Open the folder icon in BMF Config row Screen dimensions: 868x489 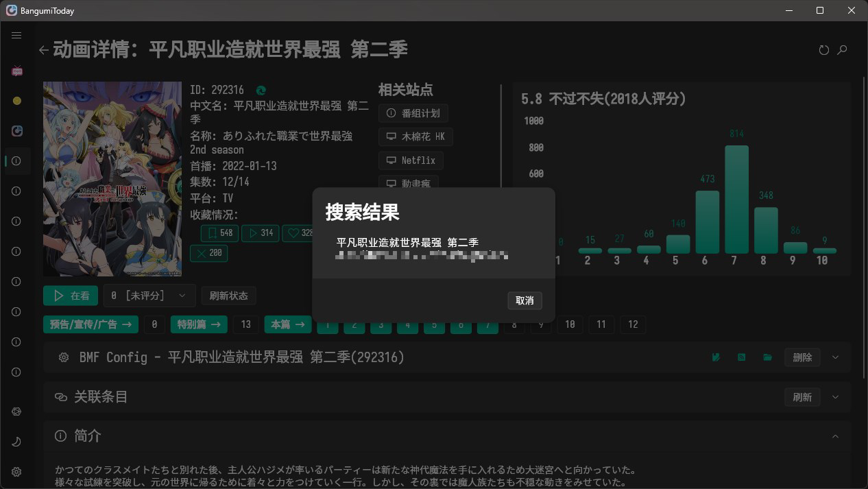click(x=767, y=357)
